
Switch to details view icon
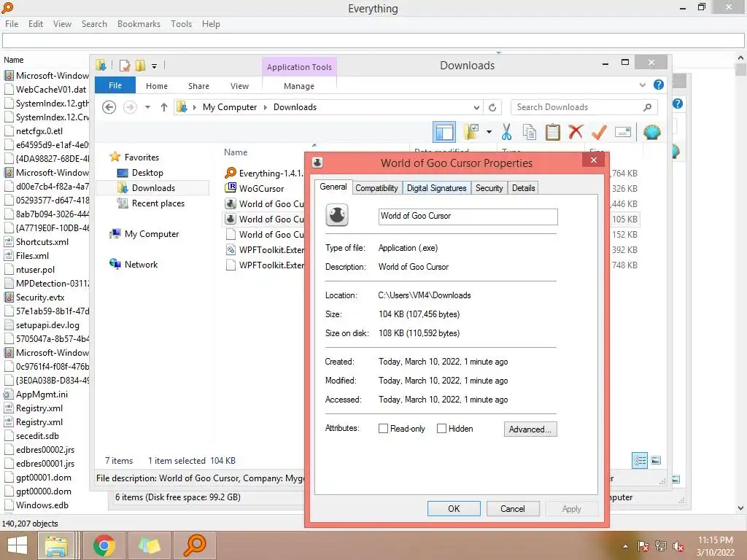tap(639, 460)
